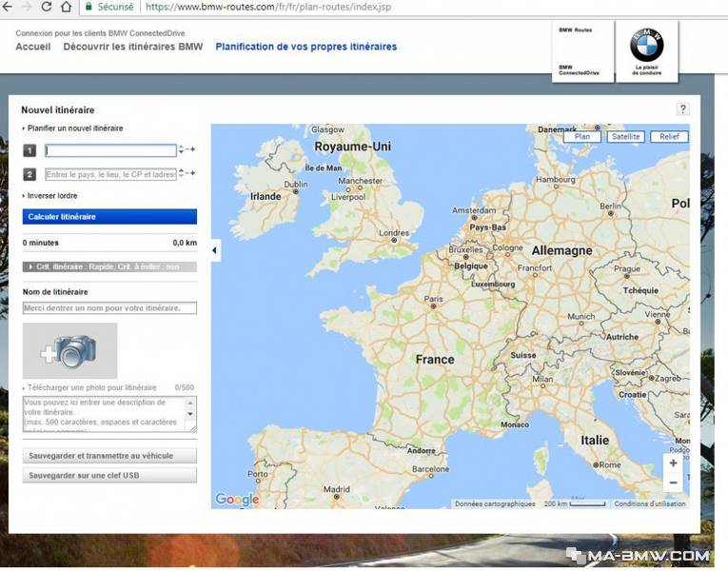Click the waypoint 2 number marker

[x=30, y=174]
